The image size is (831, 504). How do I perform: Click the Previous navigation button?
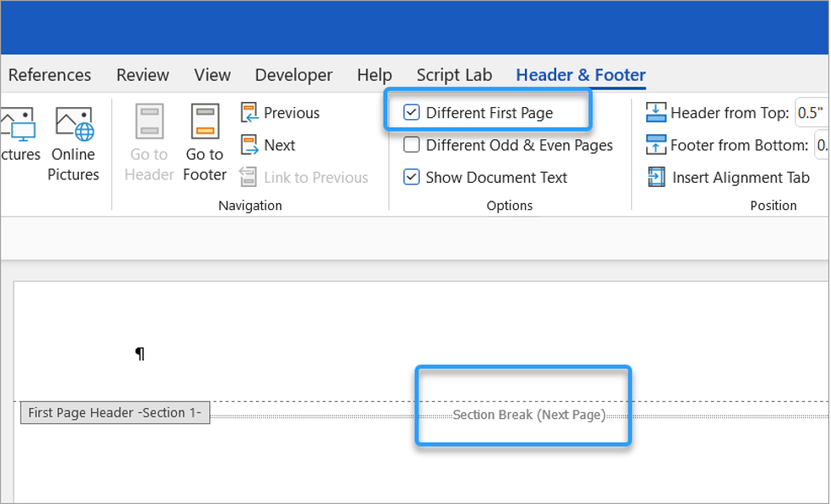[x=292, y=112]
